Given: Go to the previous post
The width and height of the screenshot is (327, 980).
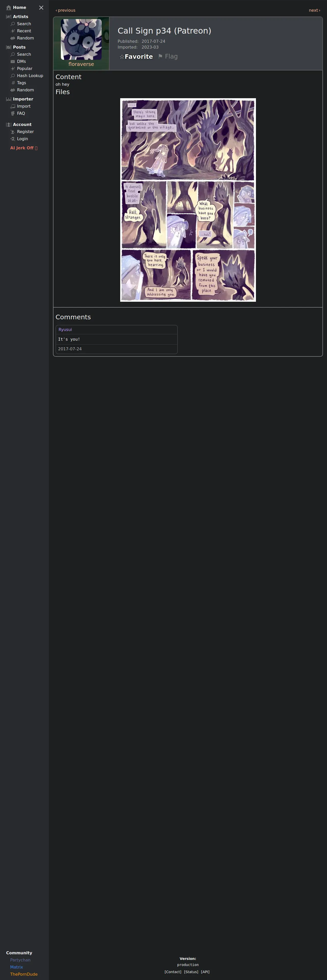Looking at the screenshot, I should [x=65, y=10].
